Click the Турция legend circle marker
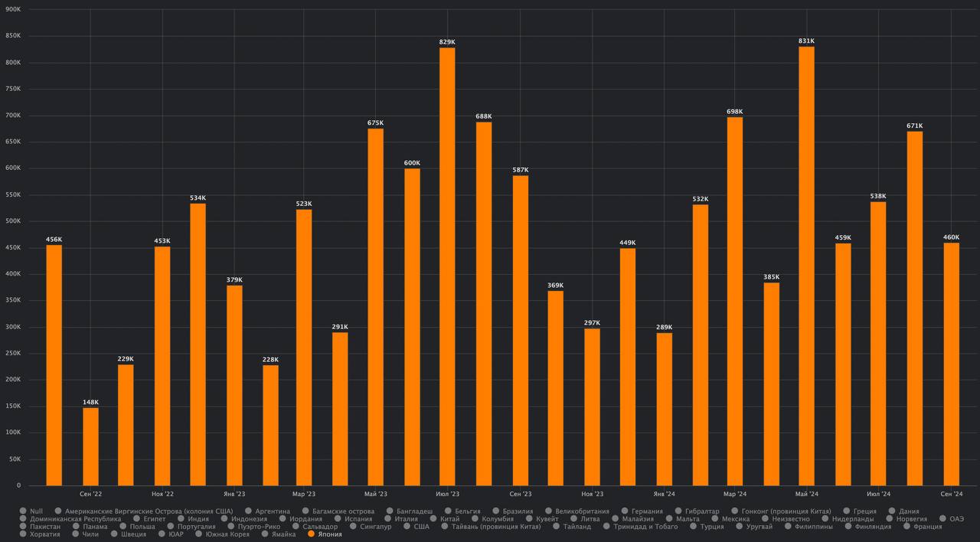Screen dimensions: 980x542 (x=694, y=527)
